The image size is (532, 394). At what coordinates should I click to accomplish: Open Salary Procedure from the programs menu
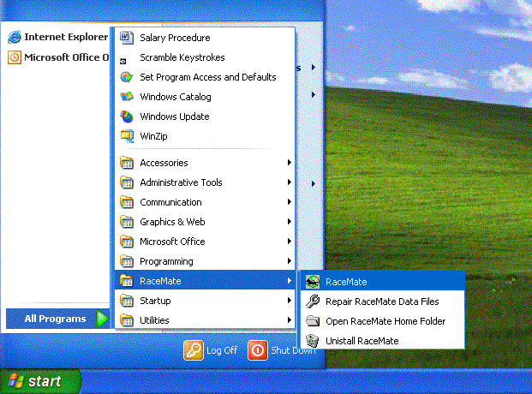point(205,38)
